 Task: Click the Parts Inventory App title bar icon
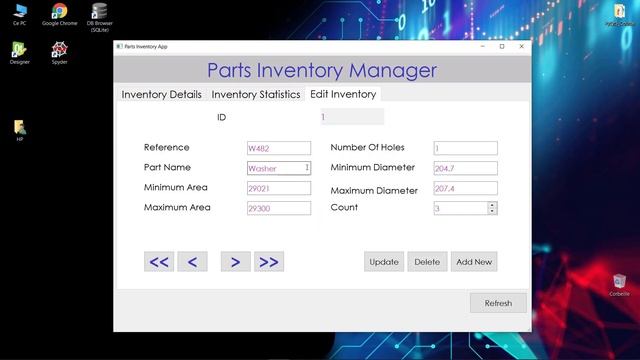[x=119, y=47]
